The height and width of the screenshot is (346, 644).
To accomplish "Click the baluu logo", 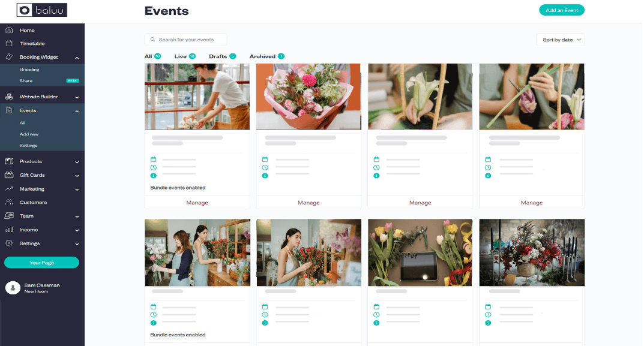I will click(x=42, y=10).
